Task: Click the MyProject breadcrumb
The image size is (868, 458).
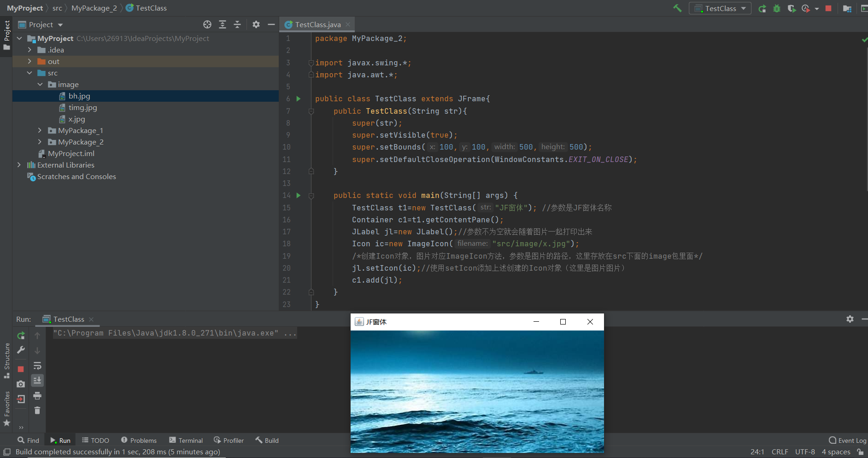Action: tap(25, 8)
